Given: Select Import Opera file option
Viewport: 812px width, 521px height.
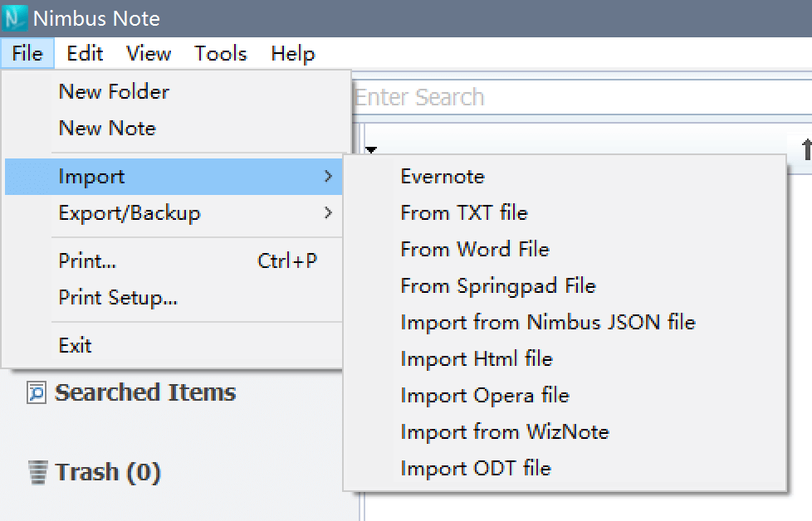Looking at the screenshot, I should [565, 395].
